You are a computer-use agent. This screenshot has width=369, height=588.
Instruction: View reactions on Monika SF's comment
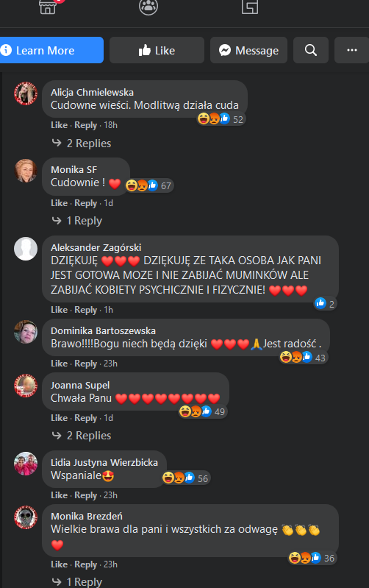coord(149,185)
